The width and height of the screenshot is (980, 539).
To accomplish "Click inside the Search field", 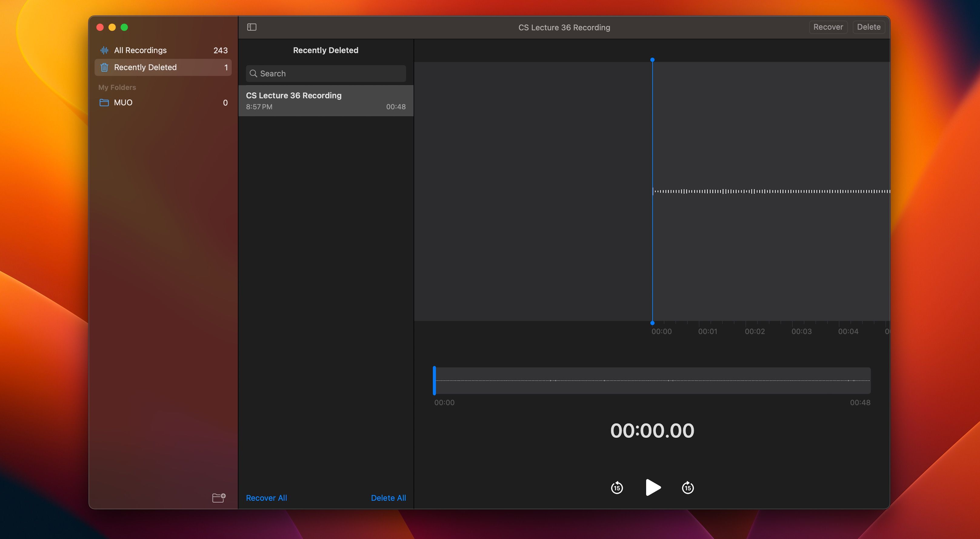I will [325, 73].
